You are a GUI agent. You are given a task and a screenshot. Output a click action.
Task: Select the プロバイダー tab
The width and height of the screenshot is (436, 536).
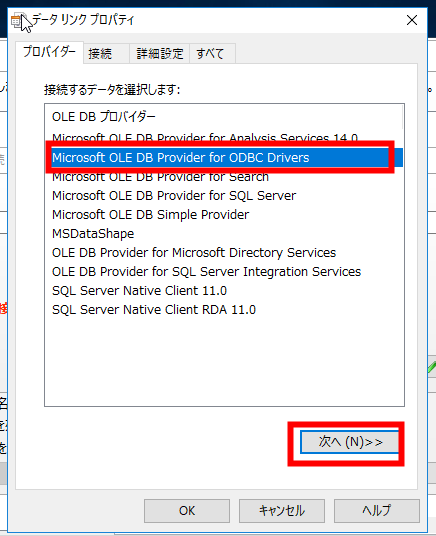tap(49, 52)
